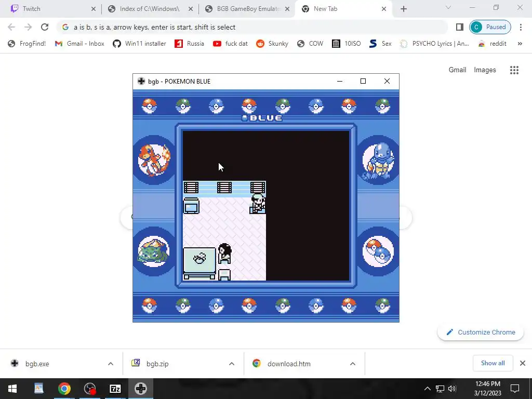Close the BGB GameBoy Emulator tab
This screenshot has height=399, width=532.
coord(287,9)
